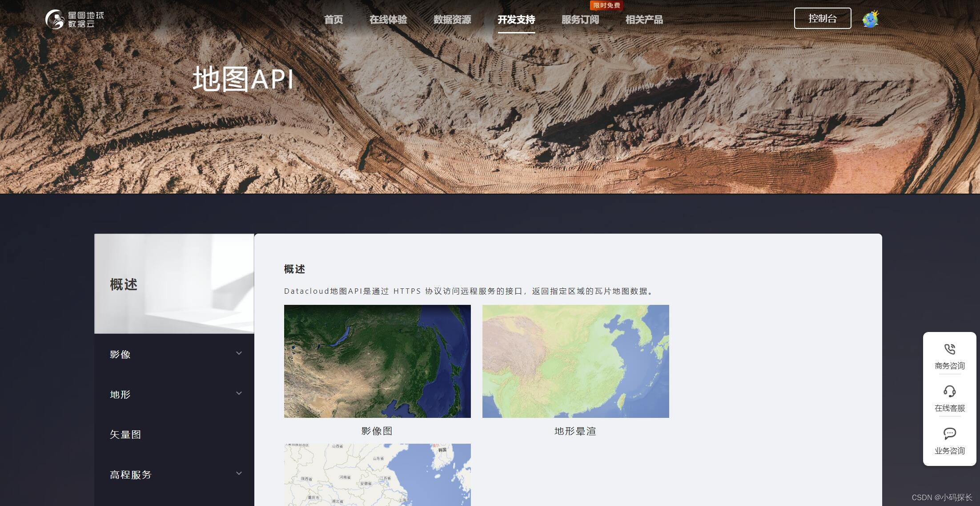This screenshot has width=980, height=506.
Task: Open the 服务订阅 menu item
Action: (580, 20)
